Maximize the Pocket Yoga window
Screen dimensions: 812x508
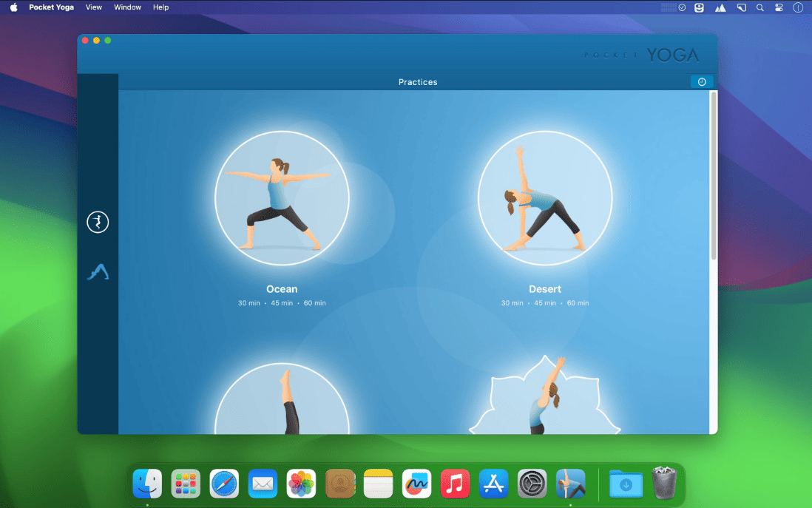(x=108, y=41)
